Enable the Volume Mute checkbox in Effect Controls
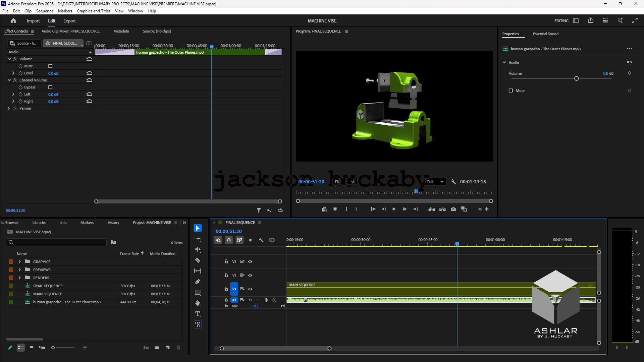Image resolution: width=644 pixels, height=362 pixels. [x=50, y=66]
